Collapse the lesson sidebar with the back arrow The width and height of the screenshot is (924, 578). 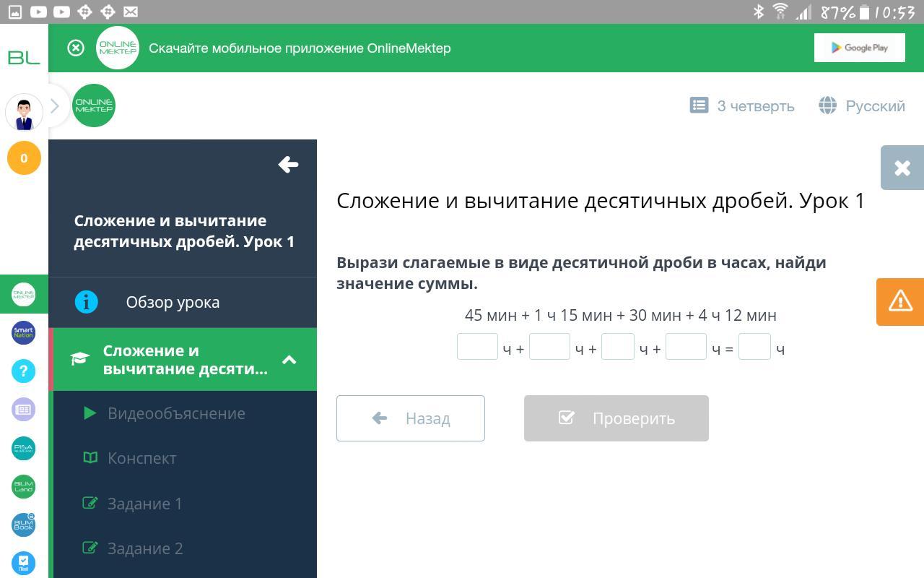tap(288, 165)
